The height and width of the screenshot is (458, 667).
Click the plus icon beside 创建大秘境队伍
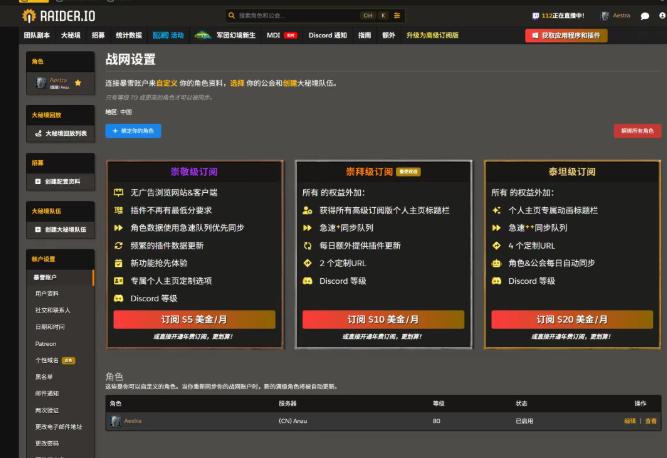pyautogui.click(x=39, y=229)
